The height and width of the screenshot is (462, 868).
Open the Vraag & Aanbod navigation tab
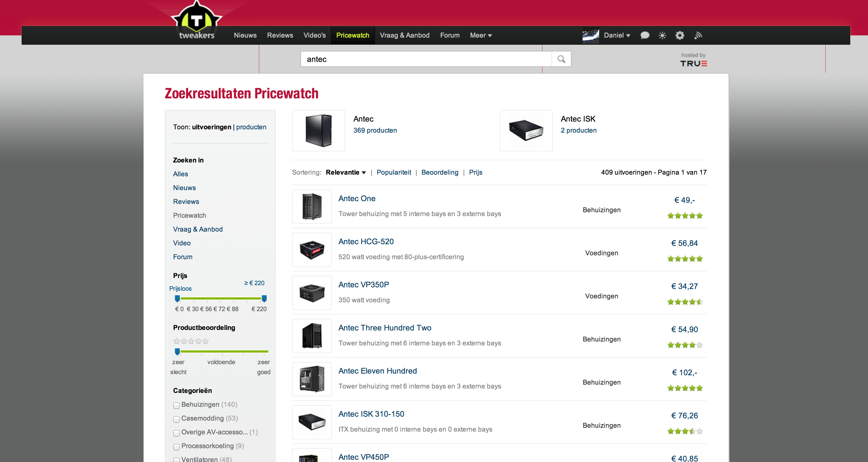[x=404, y=35]
